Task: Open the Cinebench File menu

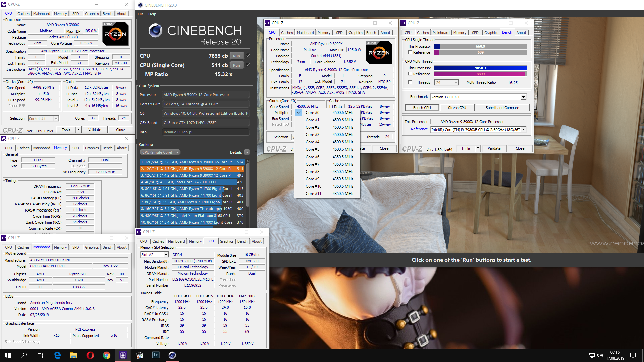Action: click(141, 14)
